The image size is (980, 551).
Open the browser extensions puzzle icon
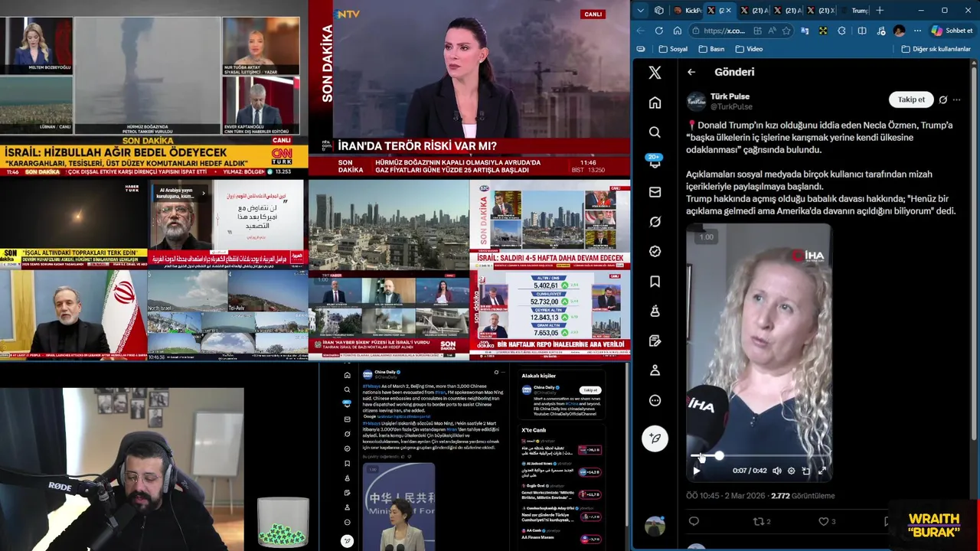pos(842,31)
